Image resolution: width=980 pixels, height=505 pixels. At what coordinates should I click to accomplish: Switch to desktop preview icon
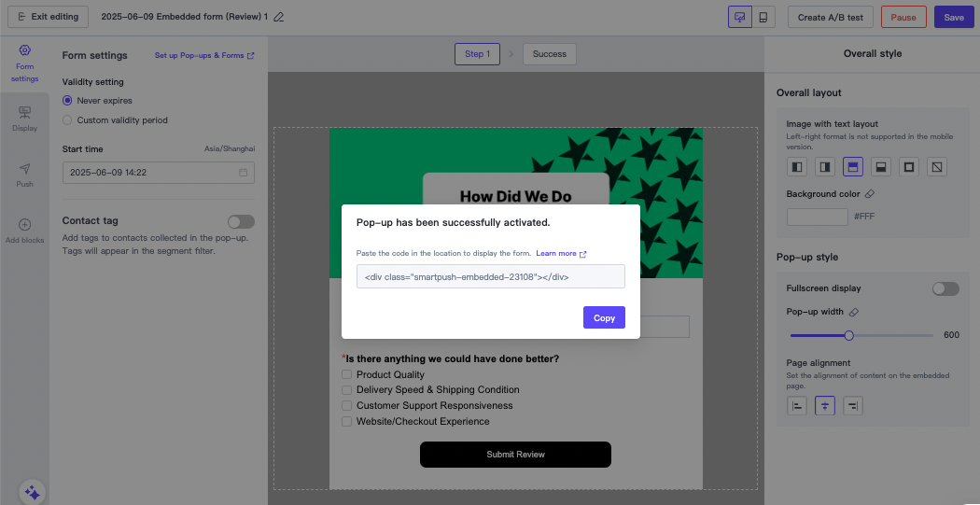(x=740, y=17)
